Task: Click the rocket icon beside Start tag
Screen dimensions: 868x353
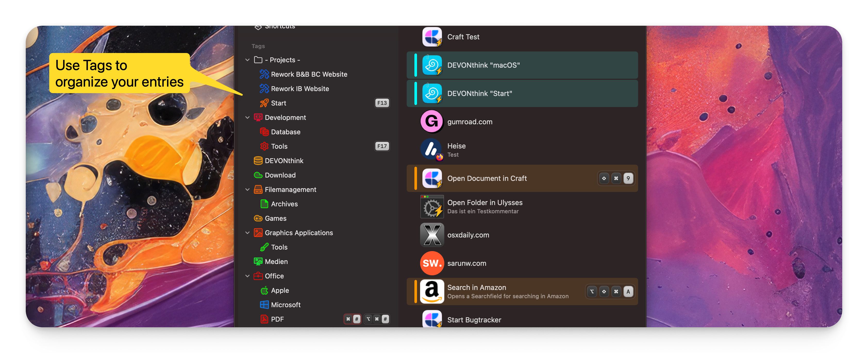Action: point(264,103)
